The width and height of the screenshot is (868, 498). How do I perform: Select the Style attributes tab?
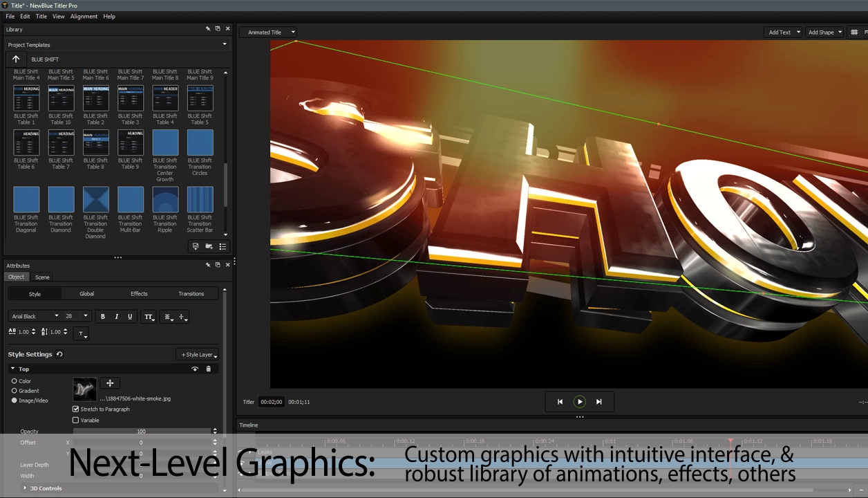click(35, 294)
